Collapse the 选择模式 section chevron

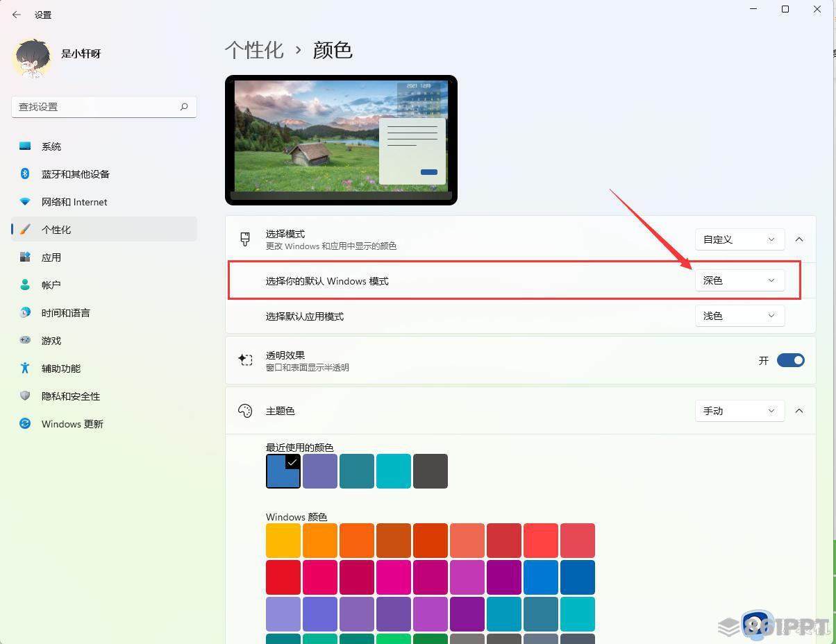point(799,239)
